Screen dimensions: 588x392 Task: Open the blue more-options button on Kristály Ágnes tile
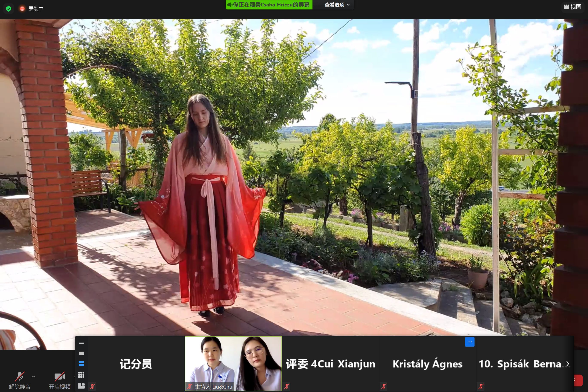(470, 342)
